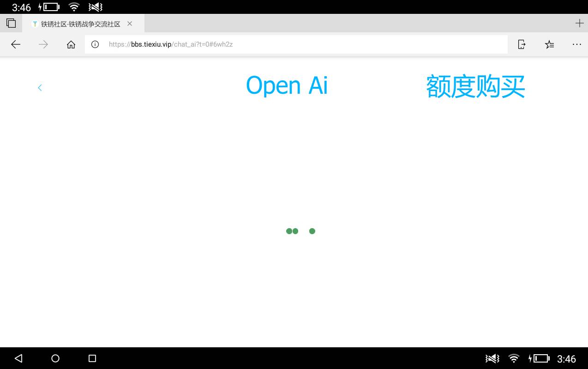Open a new tab with plus icon
The image size is (588, 369).
(x=579, y=23)
